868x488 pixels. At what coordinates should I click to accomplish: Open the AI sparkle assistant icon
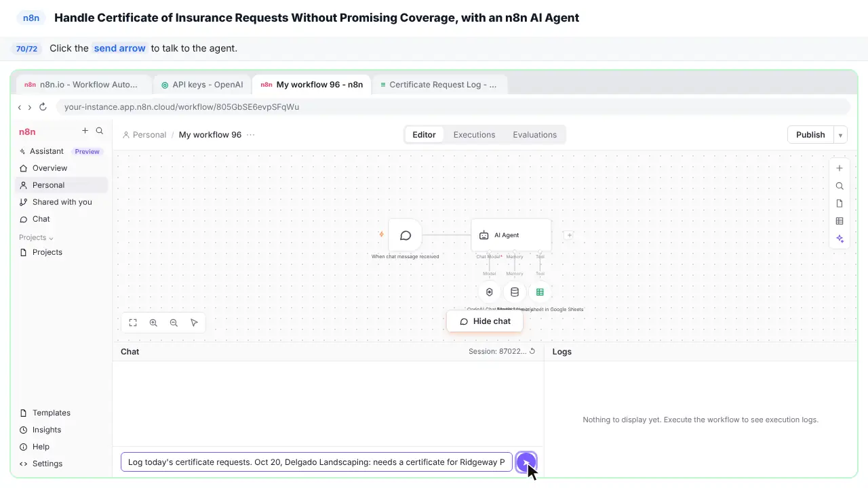[840, 239]
